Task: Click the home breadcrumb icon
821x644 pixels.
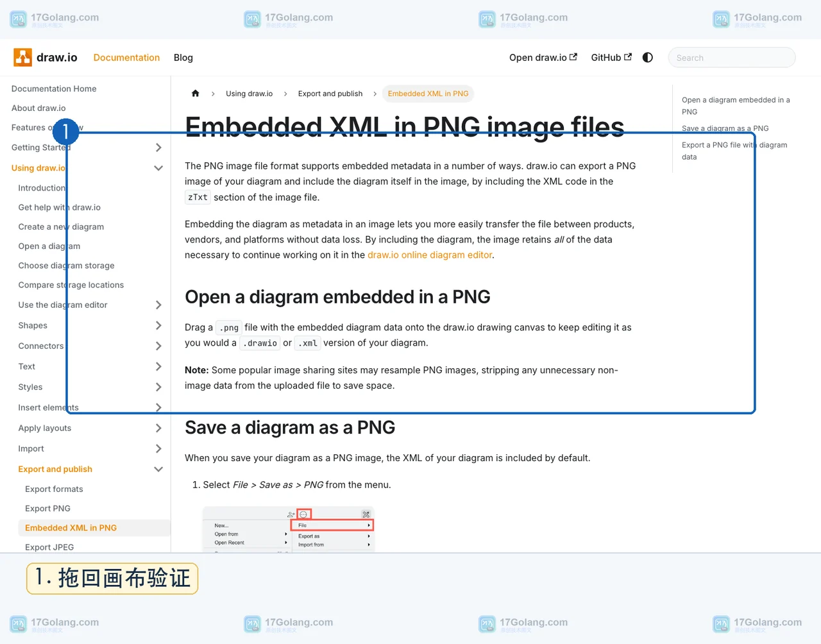Action: point(196,94)
